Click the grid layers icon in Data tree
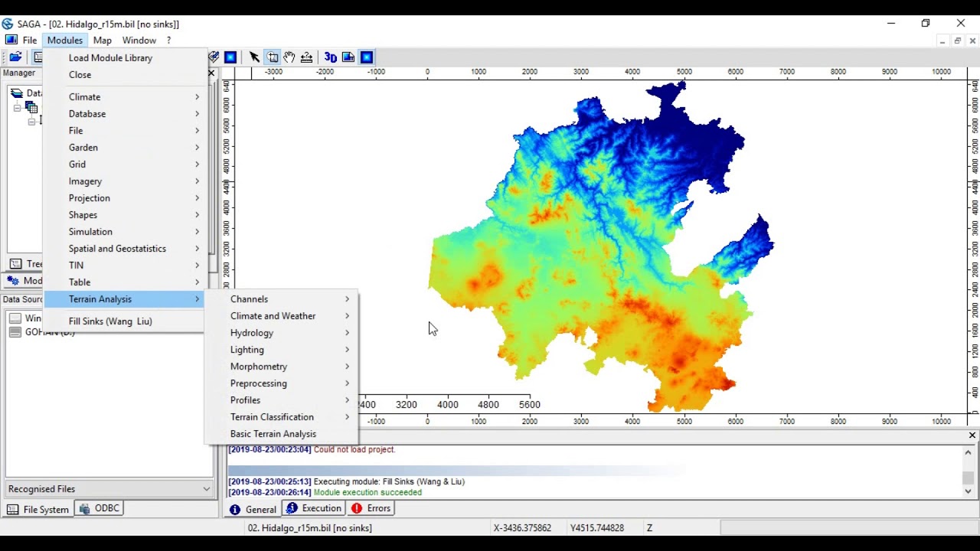The image size is (980, 551). [x=31, y=107]
